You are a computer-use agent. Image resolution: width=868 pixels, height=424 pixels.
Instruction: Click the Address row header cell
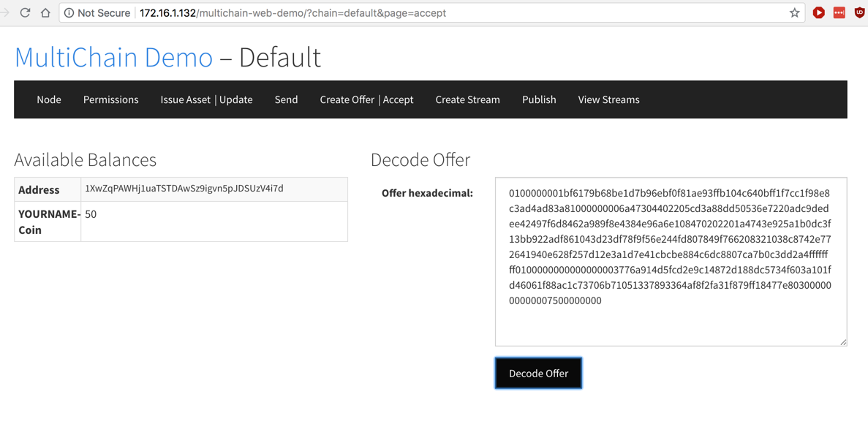click(x=48, y=189)
